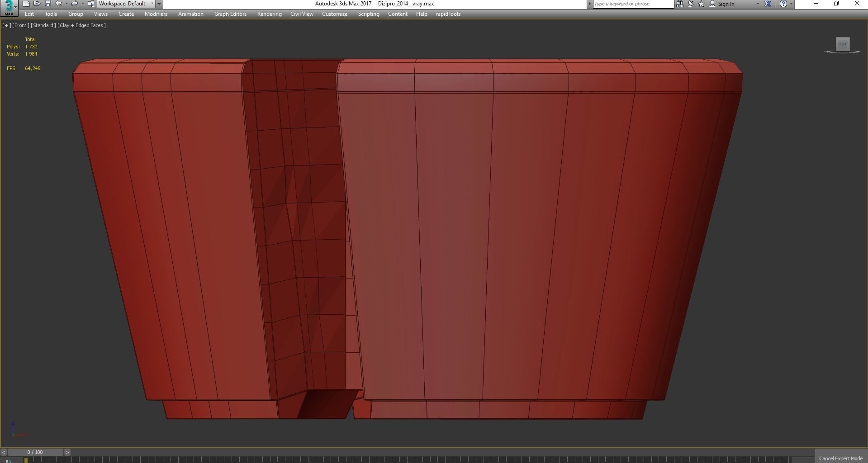Open the Help menu
The image size is (868, 463).
click(422, 14)
